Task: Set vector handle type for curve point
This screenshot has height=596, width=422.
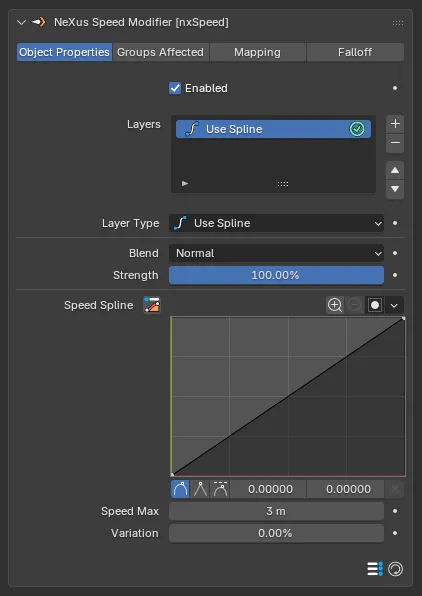Action: (200, 489)
